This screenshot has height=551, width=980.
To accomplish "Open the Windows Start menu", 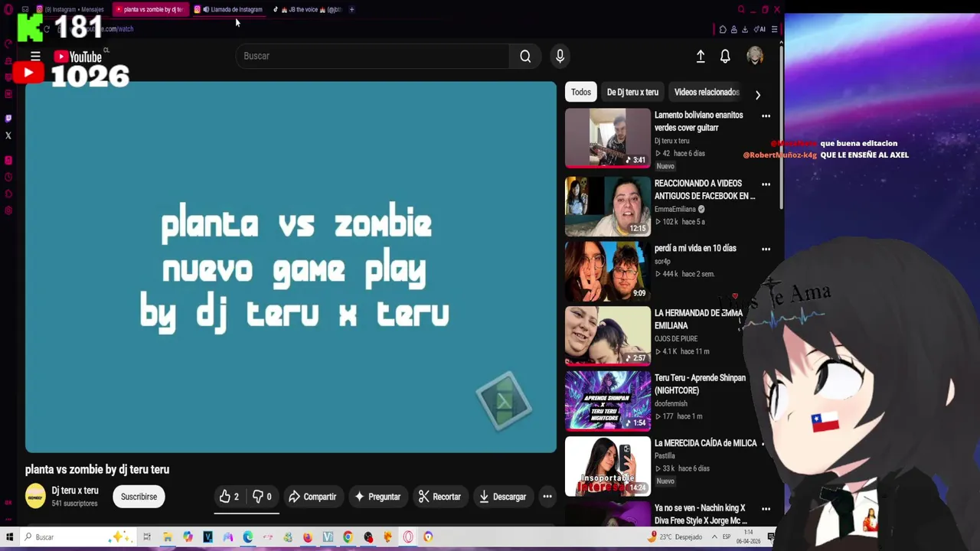I will [10, 537].
